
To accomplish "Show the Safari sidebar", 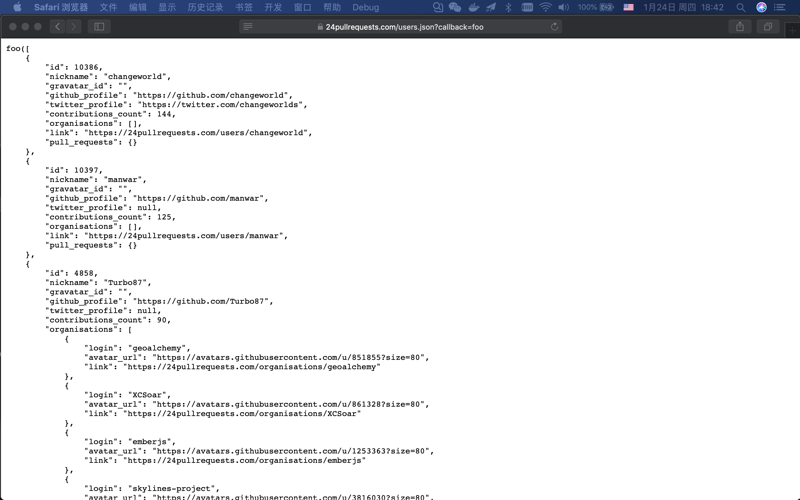I will click(99, 27).
